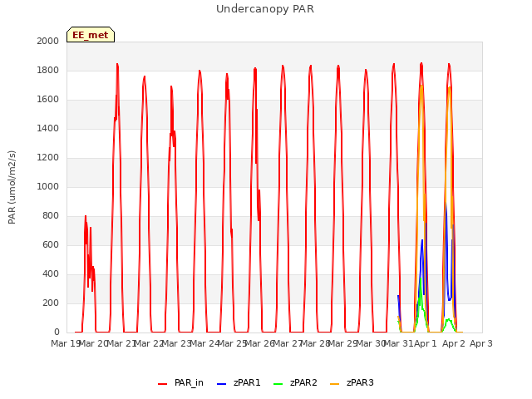Toggle zPAR2 series in legend

295,382
